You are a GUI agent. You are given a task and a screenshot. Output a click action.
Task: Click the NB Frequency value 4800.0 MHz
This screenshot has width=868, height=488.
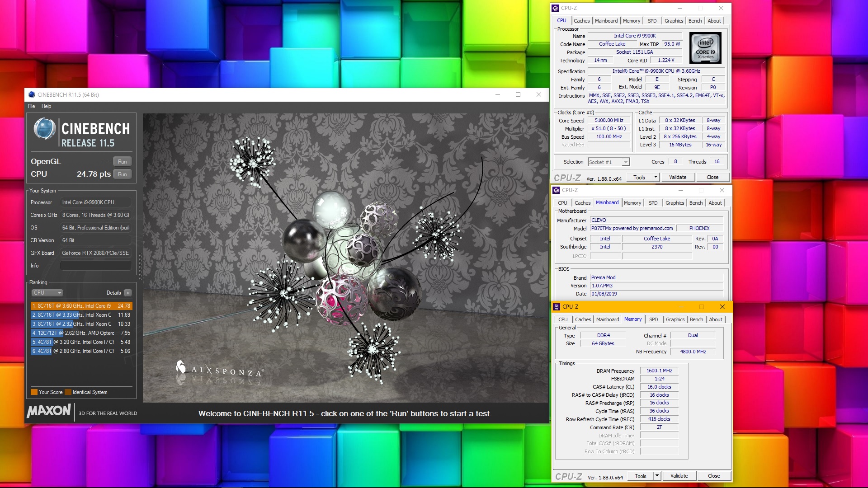point(693,352)
